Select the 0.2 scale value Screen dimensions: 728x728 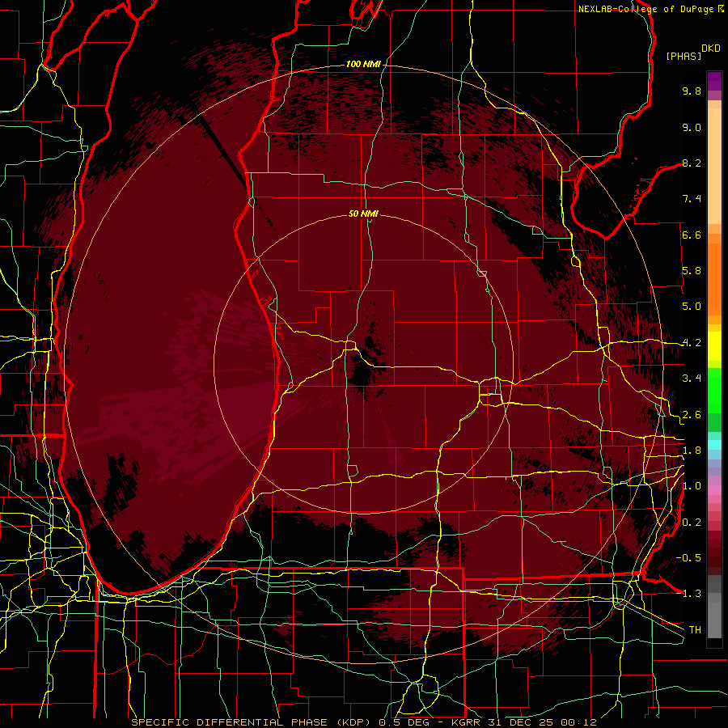692,523
